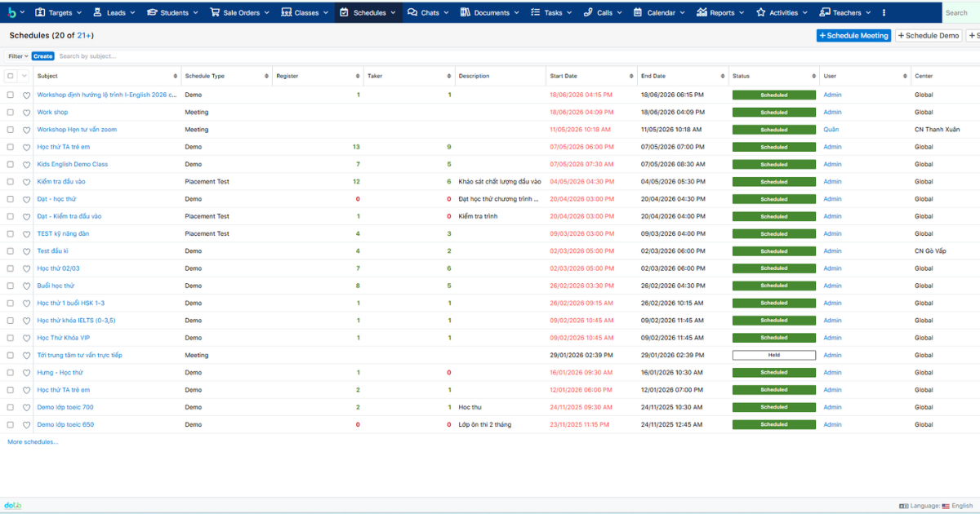Click the Schedule Demo button
This screenshot has height=514, width=980.
pyautogui.click(x=929, y=36)
